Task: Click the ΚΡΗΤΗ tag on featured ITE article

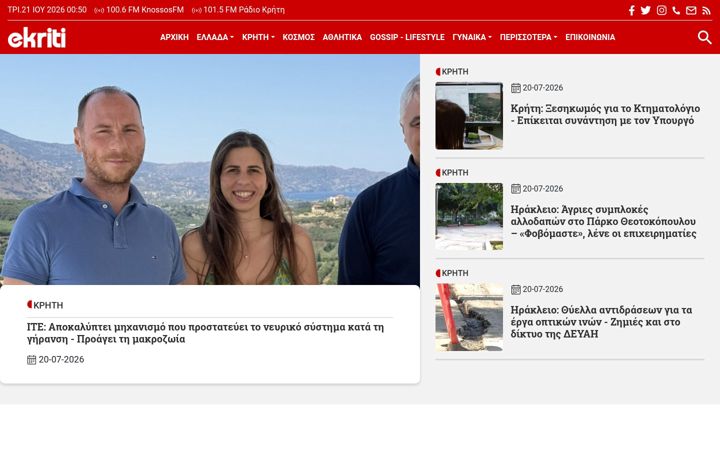Action: pos(45,305)
